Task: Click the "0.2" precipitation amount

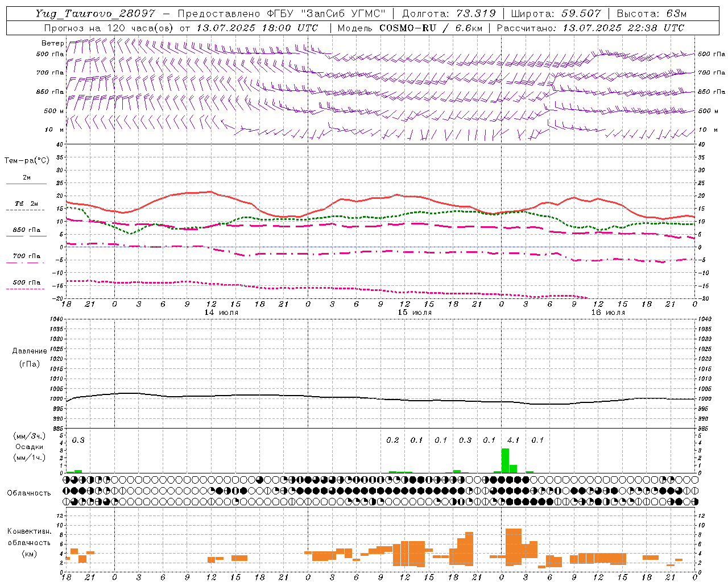Action: click(x=392, y=440)
